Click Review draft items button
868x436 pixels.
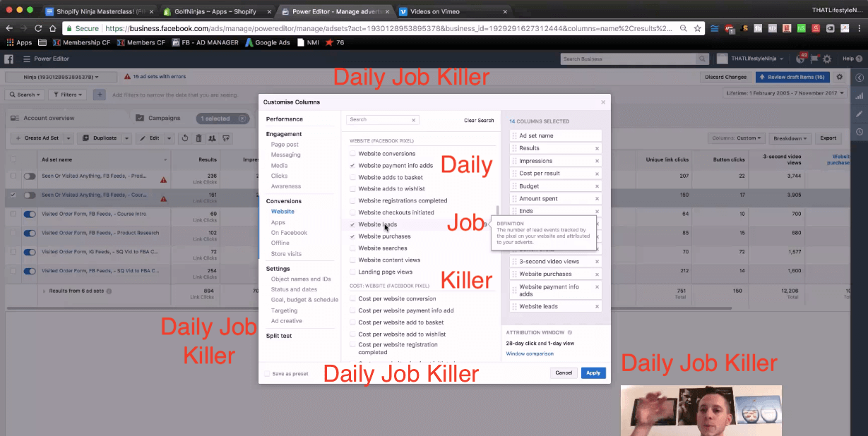(792, 77)
